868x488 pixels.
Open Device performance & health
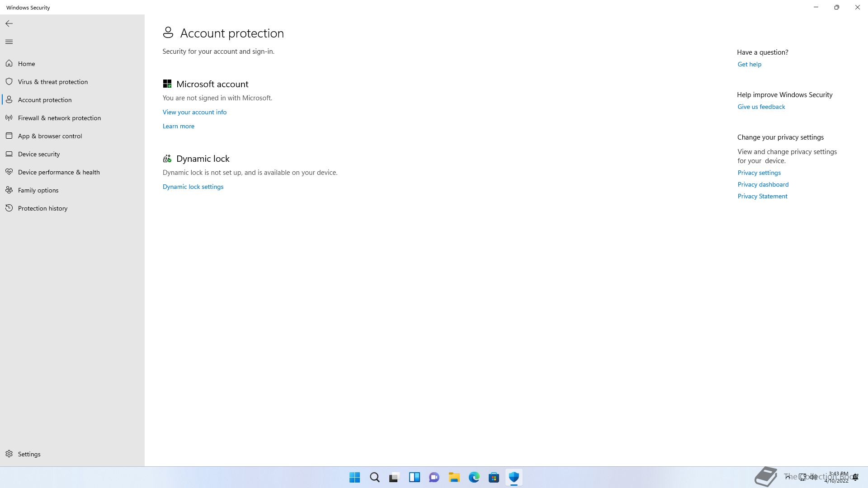tap(59, 172)
